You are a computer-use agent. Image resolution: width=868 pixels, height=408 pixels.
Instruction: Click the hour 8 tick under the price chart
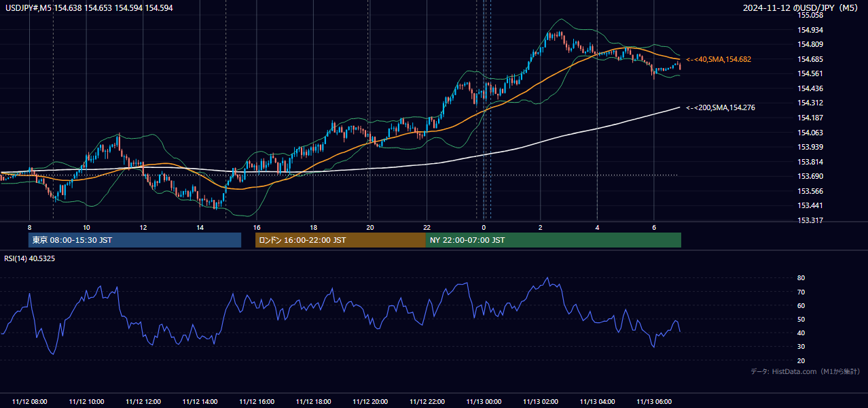point(29,227)
